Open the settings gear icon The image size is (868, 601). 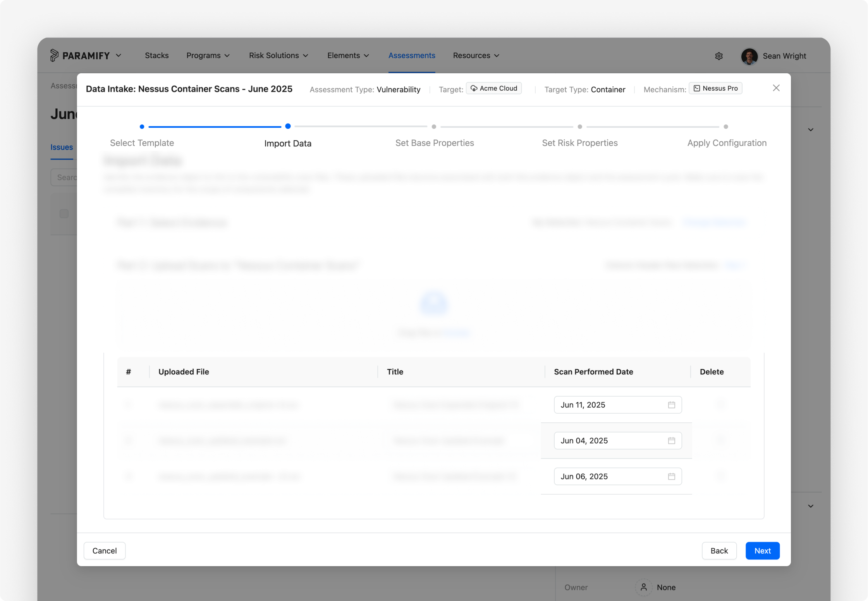pos(719,56)
